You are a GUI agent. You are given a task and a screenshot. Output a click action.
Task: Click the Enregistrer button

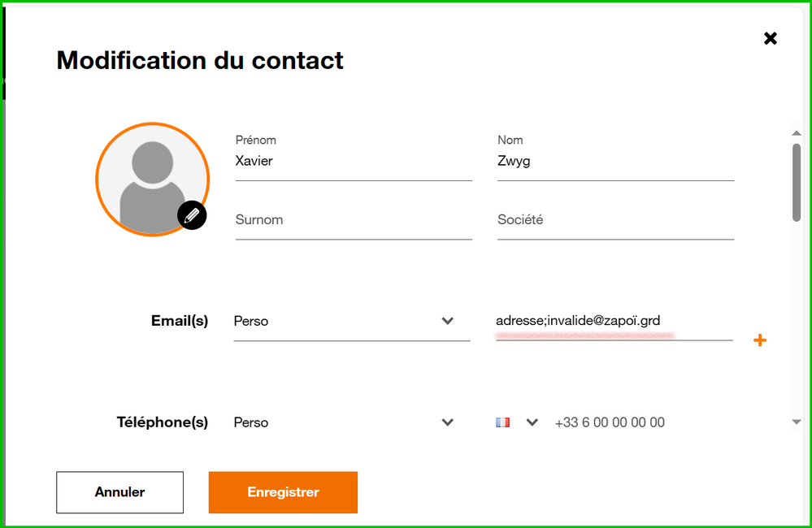coord(283,492)
